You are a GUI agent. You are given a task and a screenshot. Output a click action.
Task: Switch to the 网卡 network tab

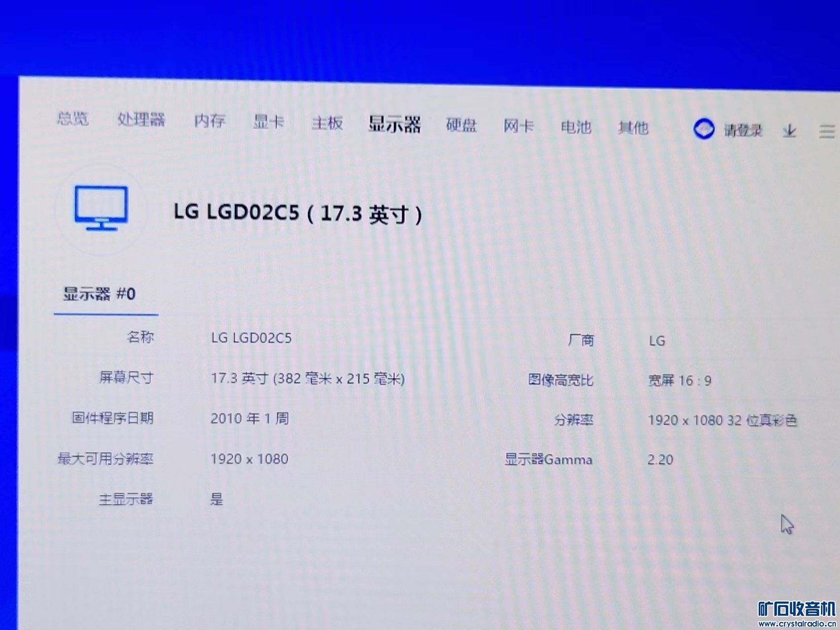[x=518, y=126]
